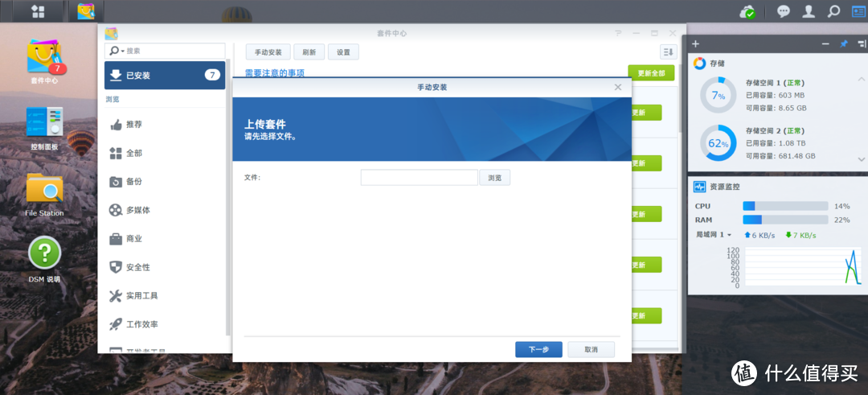Click the RAM usage bar

tap(785, 220)
